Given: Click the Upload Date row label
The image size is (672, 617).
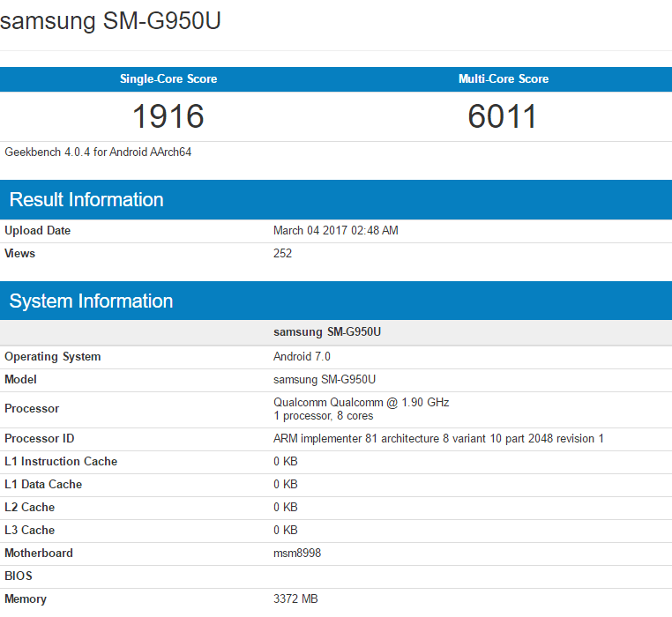Looking at the screenshot, I should pos(37,231).
